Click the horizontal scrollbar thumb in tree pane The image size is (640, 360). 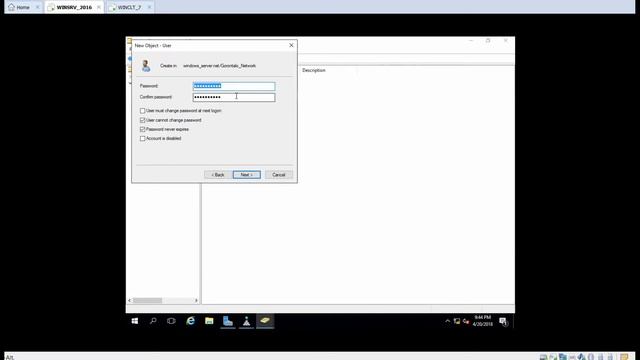pyautogui.click(x=147, y=300)
